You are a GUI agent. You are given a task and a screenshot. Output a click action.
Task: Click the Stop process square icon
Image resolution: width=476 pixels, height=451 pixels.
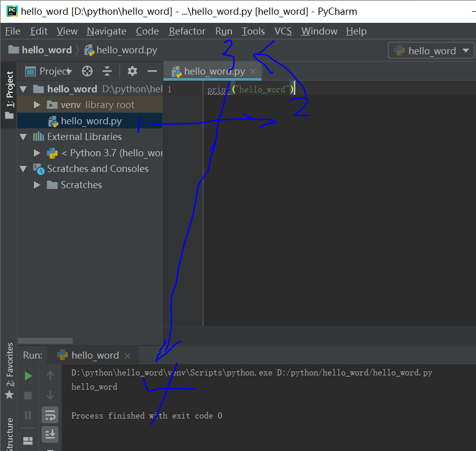[28, 396]
